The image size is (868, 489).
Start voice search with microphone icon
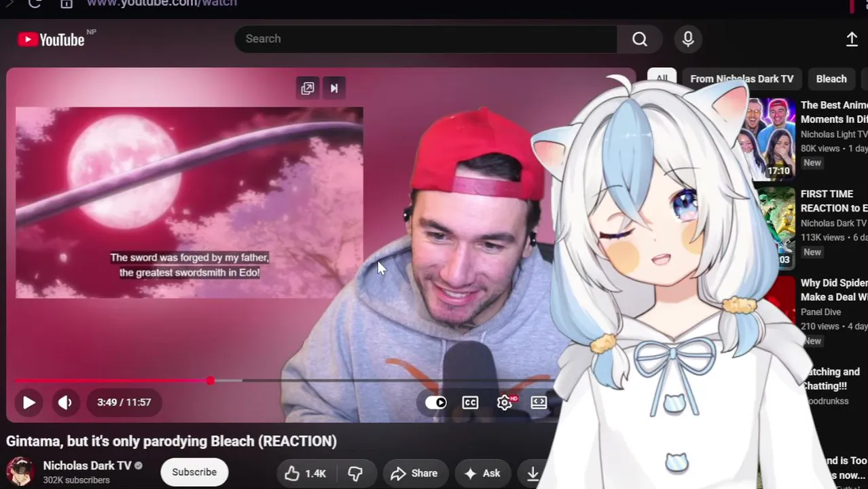688,39
